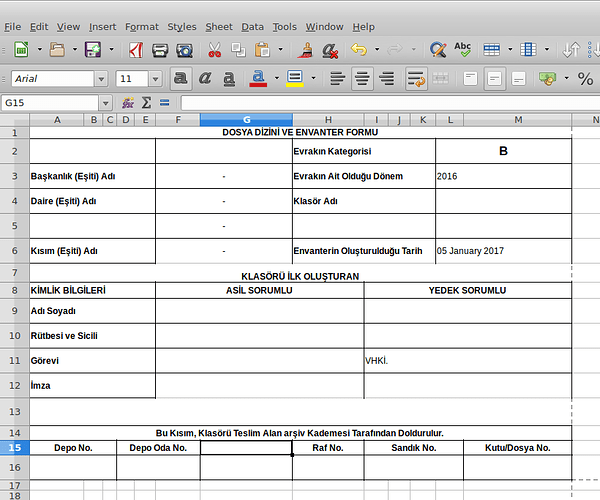Open the Format menu

click(142, 27)
